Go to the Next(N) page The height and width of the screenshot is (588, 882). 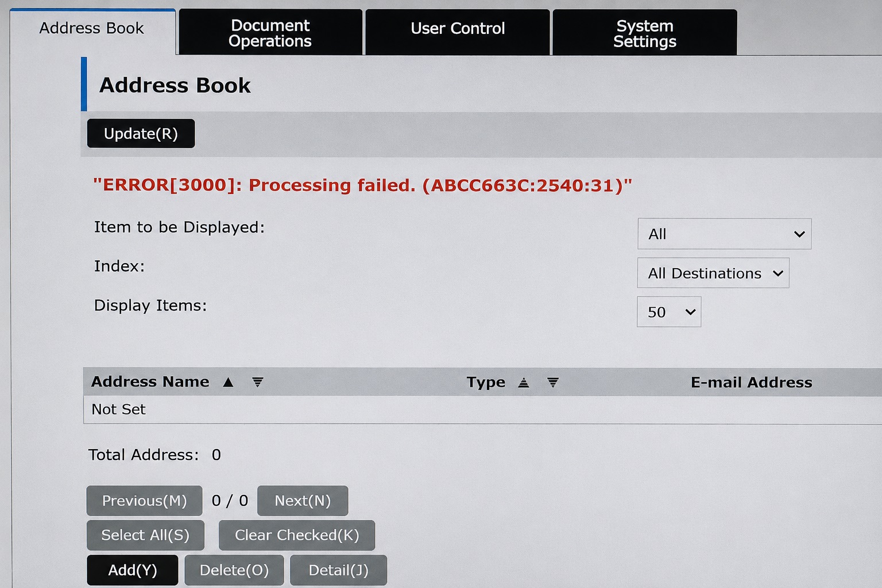point(303,501)
